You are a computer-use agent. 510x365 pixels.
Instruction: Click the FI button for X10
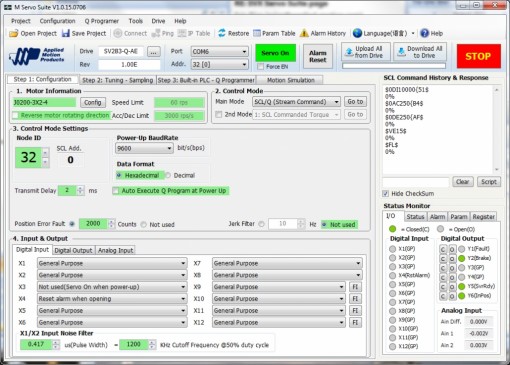pos(355,299)
